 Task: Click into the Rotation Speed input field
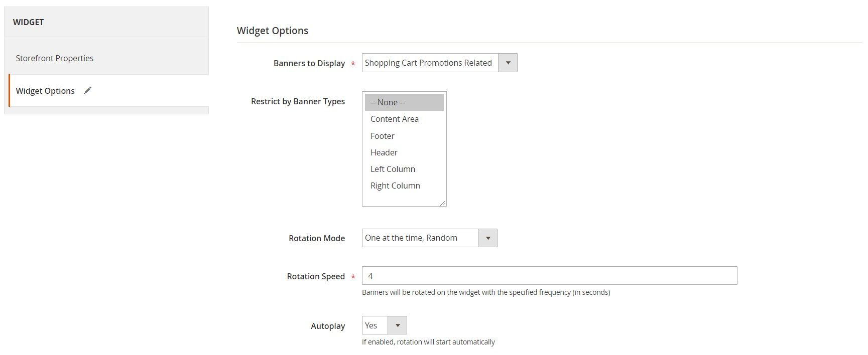[x=549, y=276]
